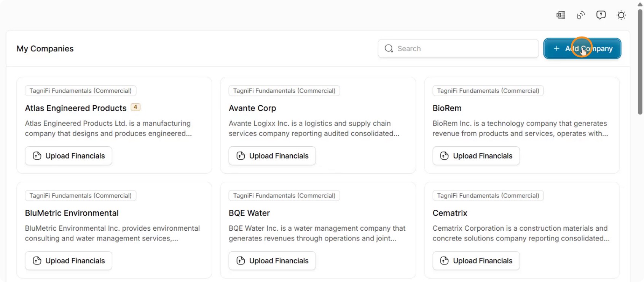Click the My Companies heading
The width and height of the screenshot is (644, 282).
(x=45, y=49)
